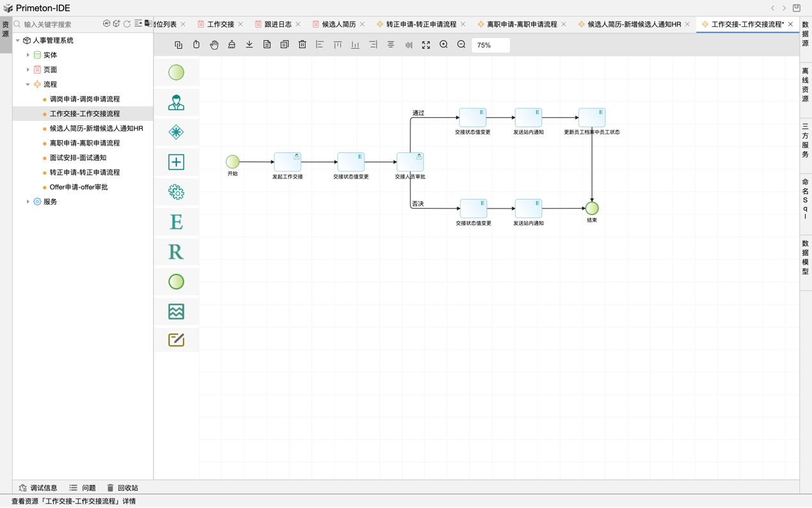Pick the asterisk gateway node in palette
The image size is (812, 508).
click(x=176, y=132)
